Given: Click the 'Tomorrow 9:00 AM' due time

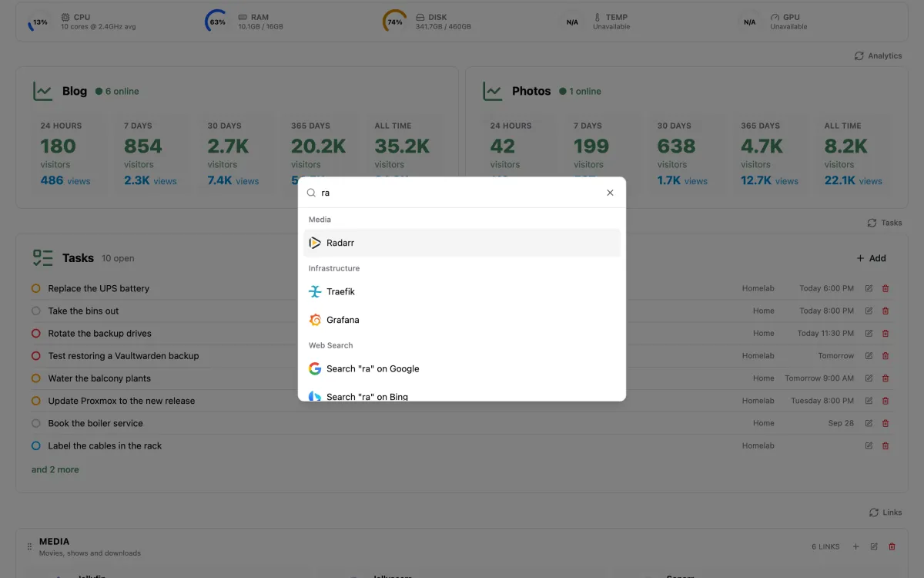Looking at the screenshot, I should [x=819, y=378].
